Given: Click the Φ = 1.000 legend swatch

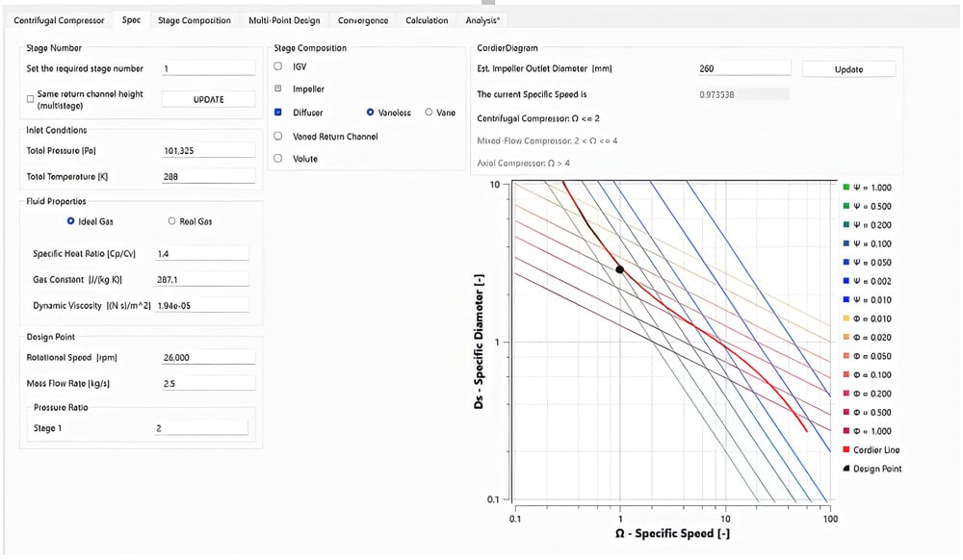Looking at the screenshot, I should click(846, 430).
